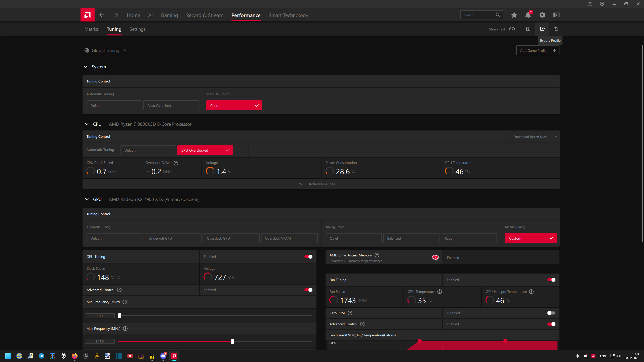The width and height of the screenshot is (644, 362).
Task: Click the Overclock Offset help icon
Action: [x=176, y=163]
